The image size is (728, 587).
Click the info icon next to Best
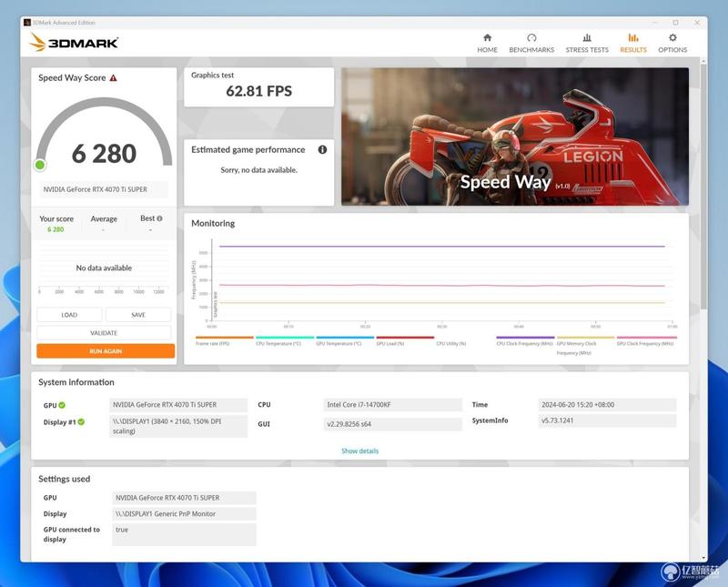[x=160, y=218]
